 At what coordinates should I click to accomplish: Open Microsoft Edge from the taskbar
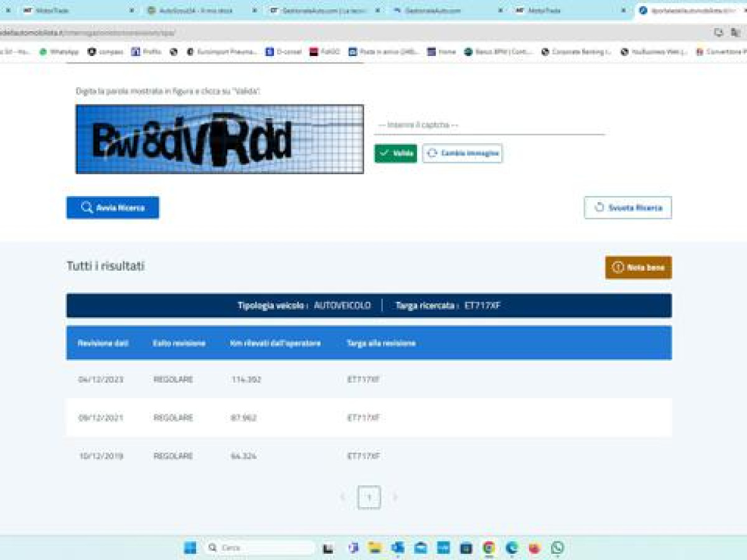point(512,548)
